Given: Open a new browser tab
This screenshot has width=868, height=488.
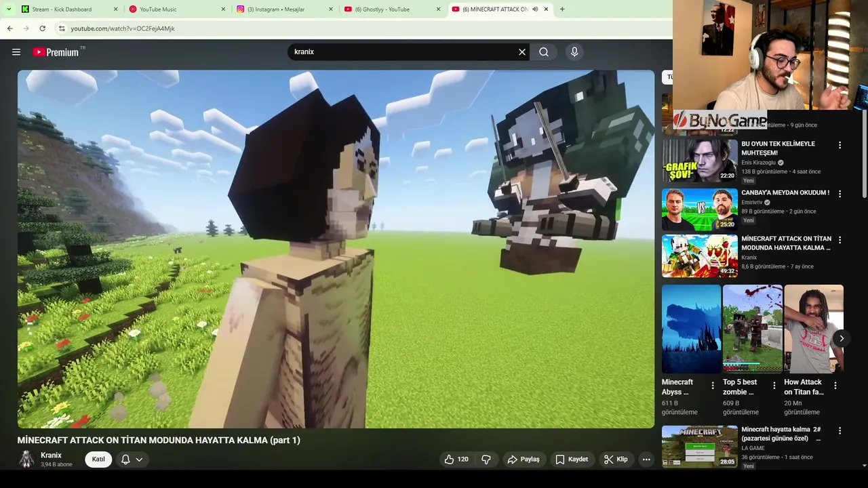Looking at the screenshot, I should pos(562,9).
